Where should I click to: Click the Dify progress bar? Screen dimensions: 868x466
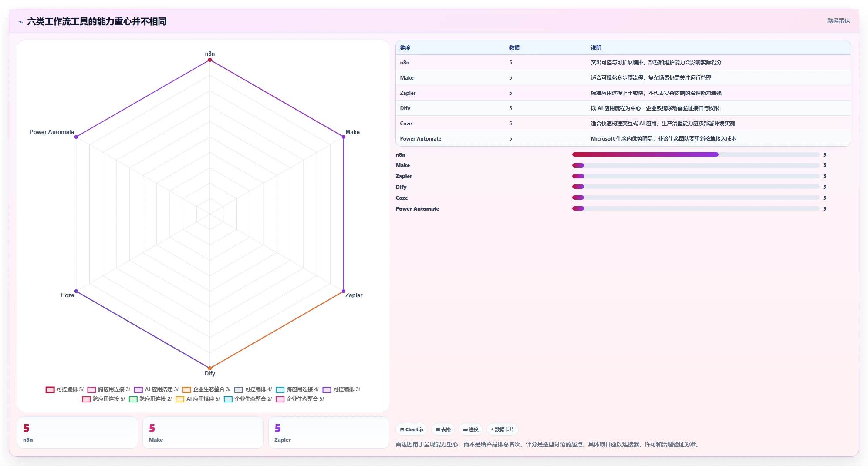(696, 187)
